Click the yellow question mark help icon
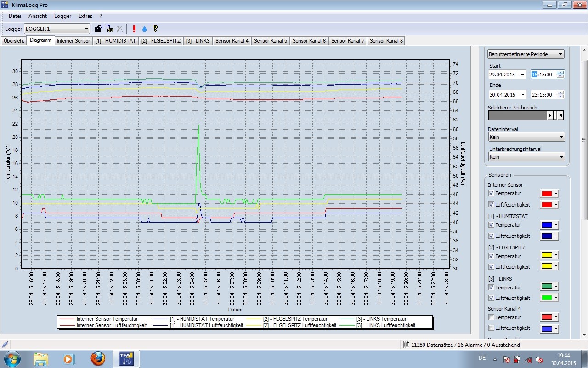Image resolution: width=588 pixels, height=368 pixels. pos(155,29)
